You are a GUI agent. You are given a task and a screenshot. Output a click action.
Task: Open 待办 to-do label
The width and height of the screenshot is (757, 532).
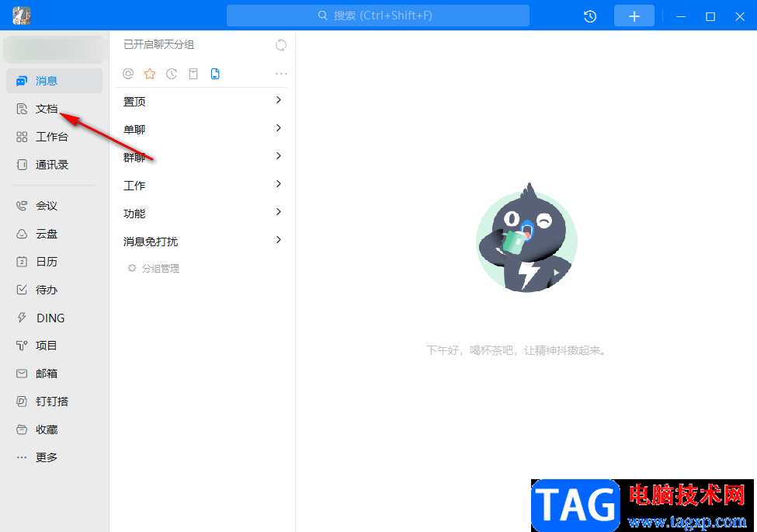coord(47,290)
